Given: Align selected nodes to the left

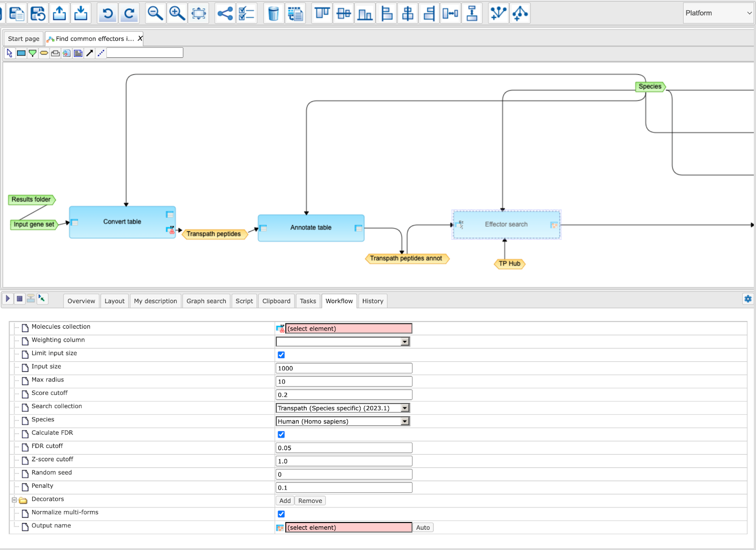Looking at the screenshot, I should (x=387, y=13).
